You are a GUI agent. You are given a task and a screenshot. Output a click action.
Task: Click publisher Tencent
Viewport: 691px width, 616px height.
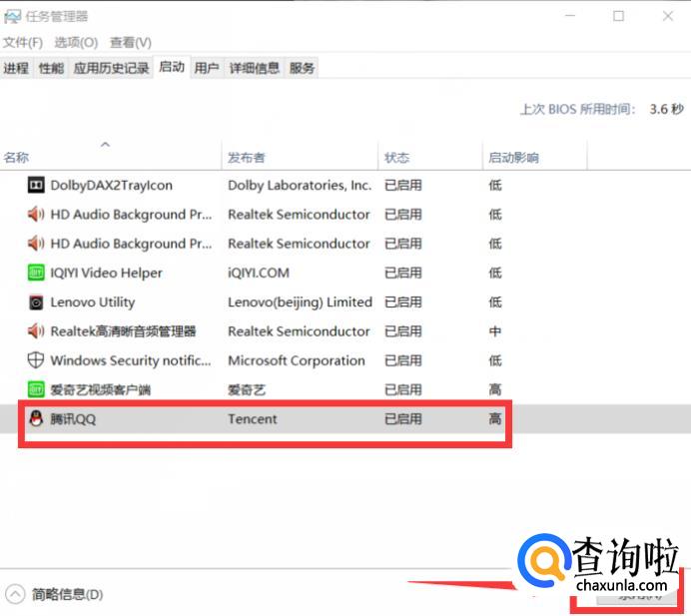pos(253,418)
